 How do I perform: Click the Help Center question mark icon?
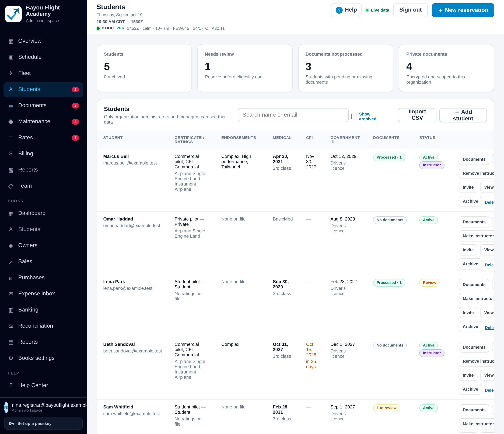pyautogui.click(x=11, y=385)
